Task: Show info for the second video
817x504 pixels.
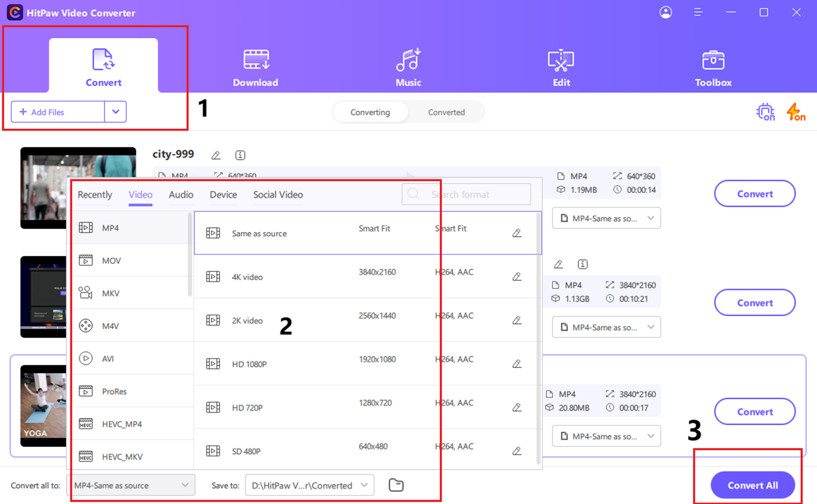Action: click(583, 264)
